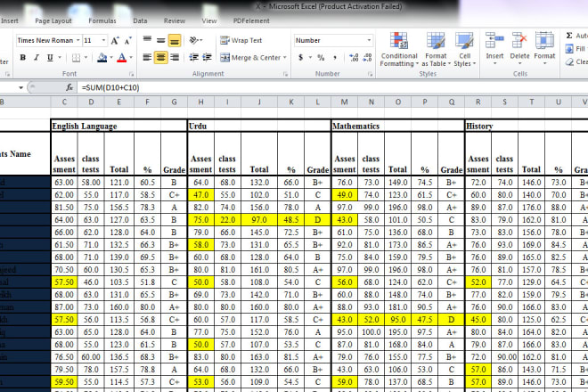
Task: Open the Borders dropdown arrow
Action: tap(86, 57)
